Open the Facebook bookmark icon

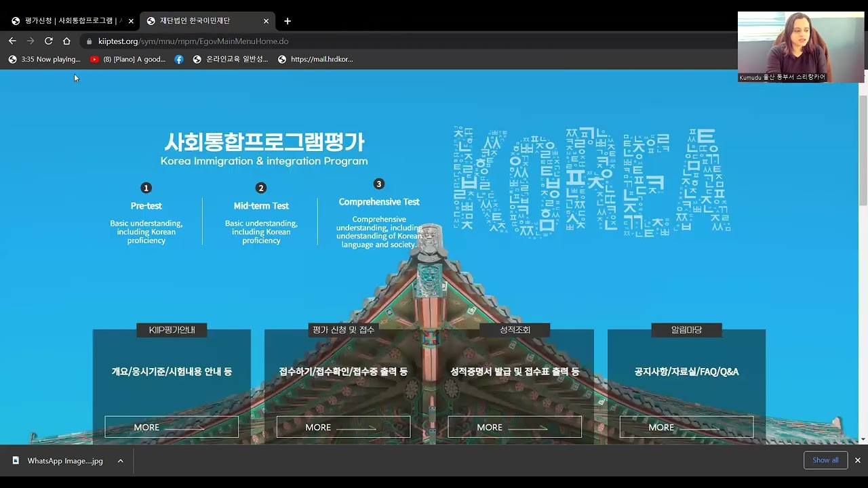coord(179,60)
